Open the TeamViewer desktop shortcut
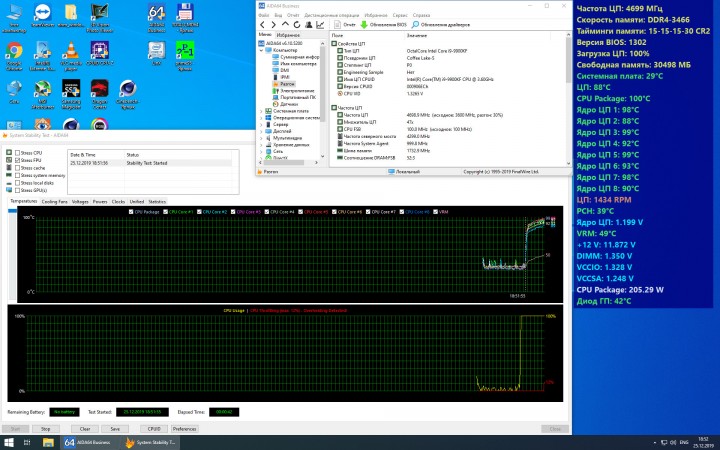The image size is (720, 450). click(x=43, y=17)
